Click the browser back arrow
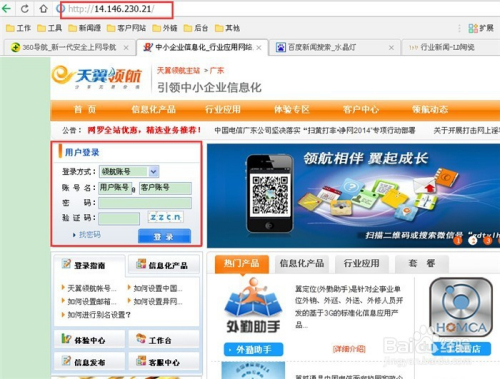 click(6, 9)
